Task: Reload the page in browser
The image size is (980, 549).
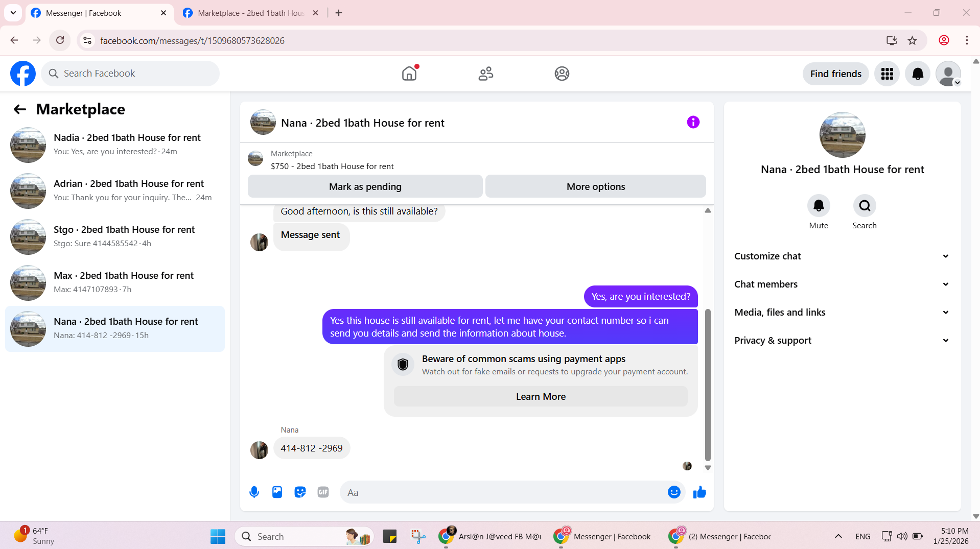Action: click(60, 40)
